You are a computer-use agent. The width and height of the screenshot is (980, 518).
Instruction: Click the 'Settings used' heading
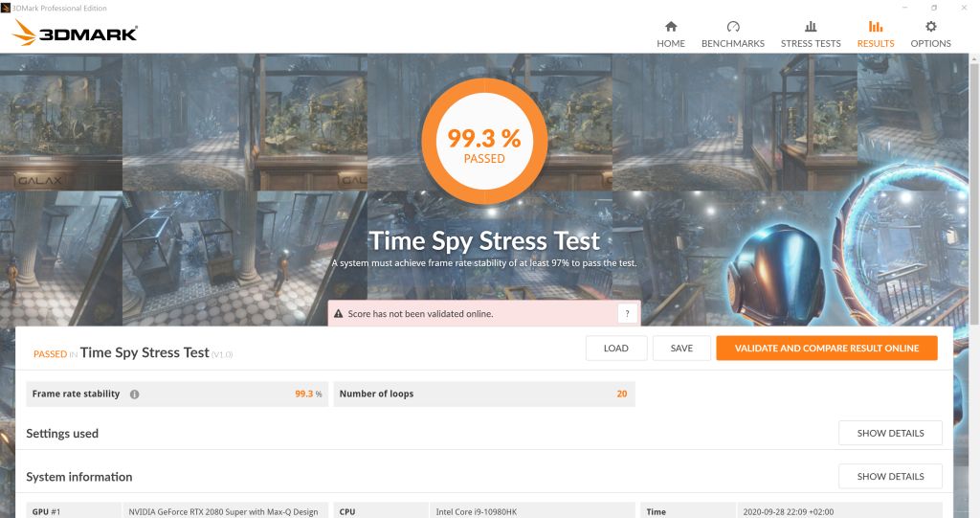pyautogui.click(x=62, y=434)
